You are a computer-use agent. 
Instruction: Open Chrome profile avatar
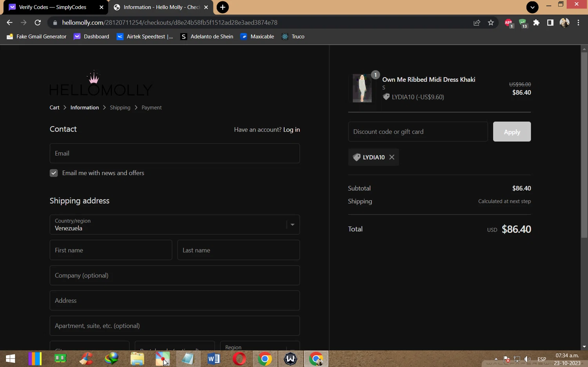coord(564,23)
